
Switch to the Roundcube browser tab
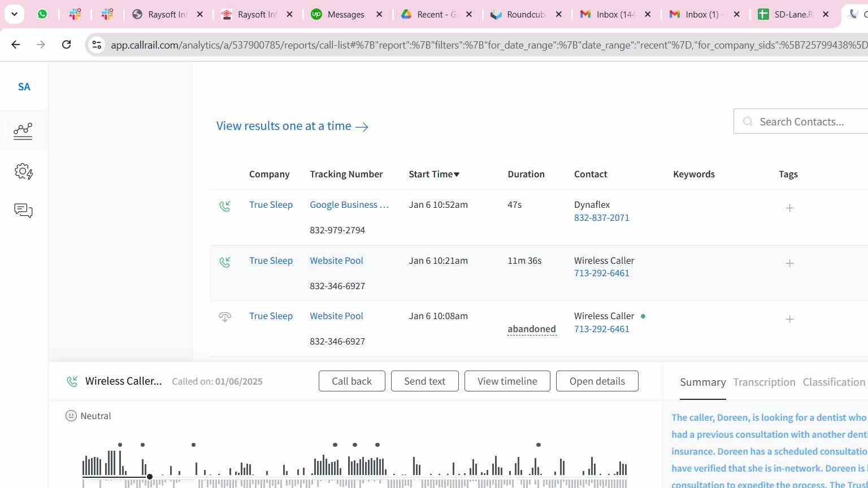526,14
